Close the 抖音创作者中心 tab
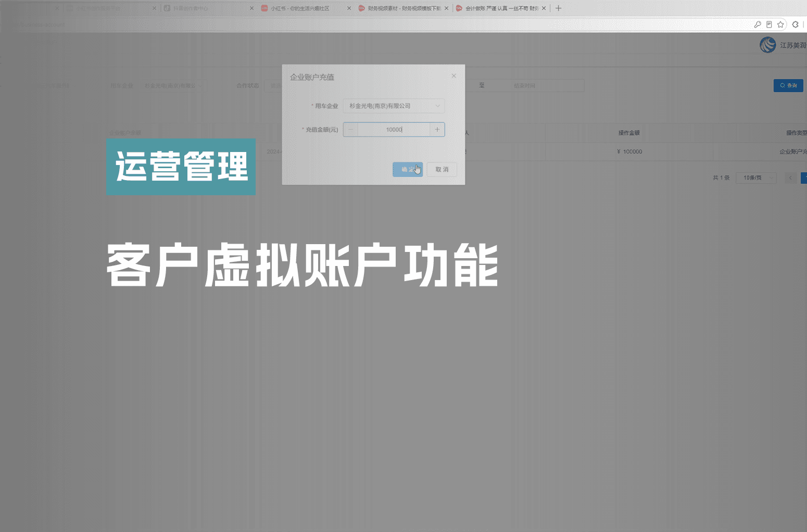 click(x=251, y=8)
